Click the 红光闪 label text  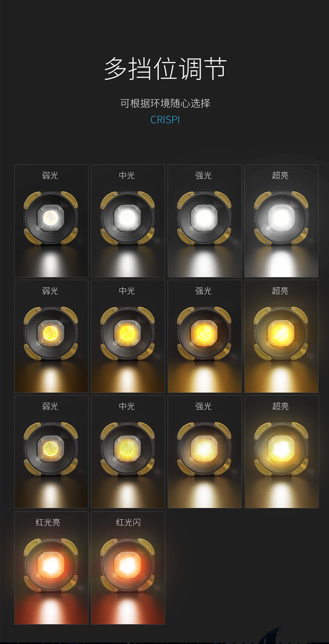(128, 522)
